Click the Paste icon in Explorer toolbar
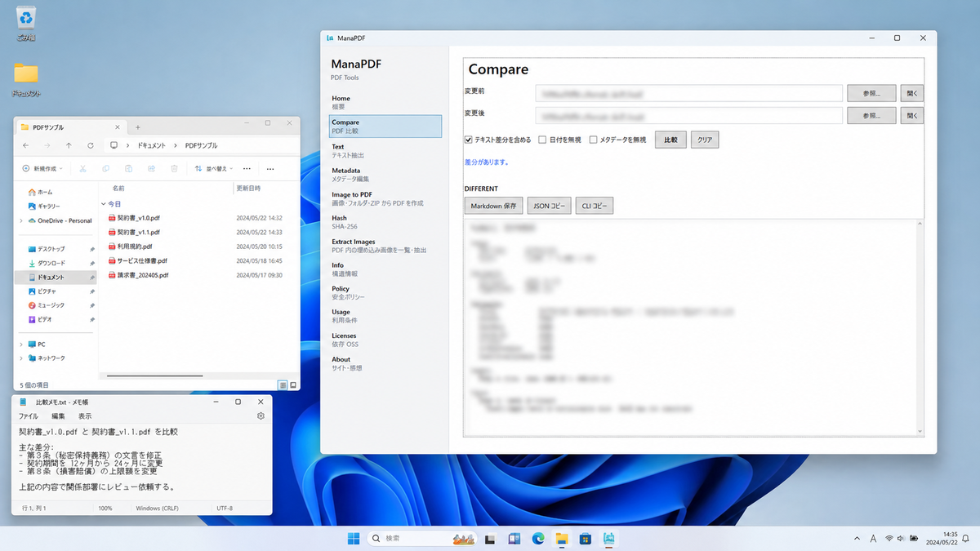The image size is (980, 551). click(128, 168)
